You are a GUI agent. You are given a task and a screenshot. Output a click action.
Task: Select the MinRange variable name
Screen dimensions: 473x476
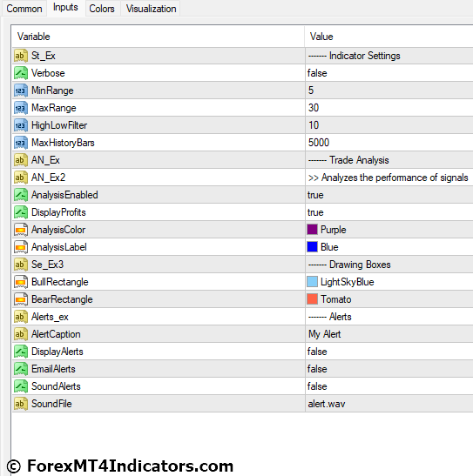click(52, 91)
